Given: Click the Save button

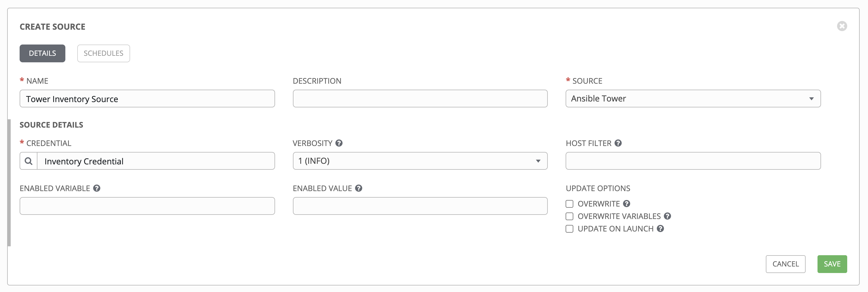Looking at the screenshot, I should tap(832, 264).
